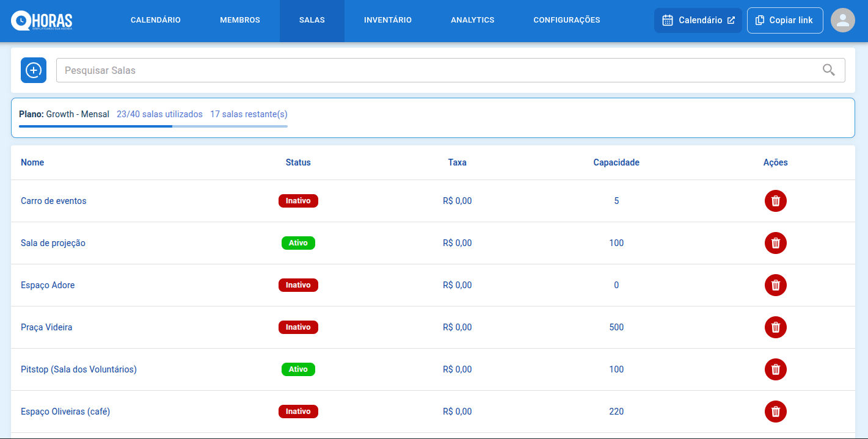The image size is (868, 439).
Task: Remove the Praça Videira room
Action: coord(775,327)
